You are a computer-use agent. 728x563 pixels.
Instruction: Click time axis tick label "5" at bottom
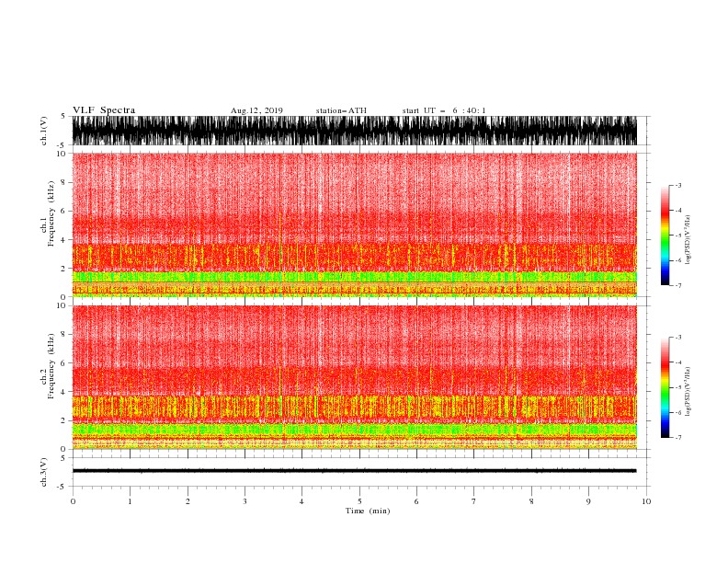[359, 501]
